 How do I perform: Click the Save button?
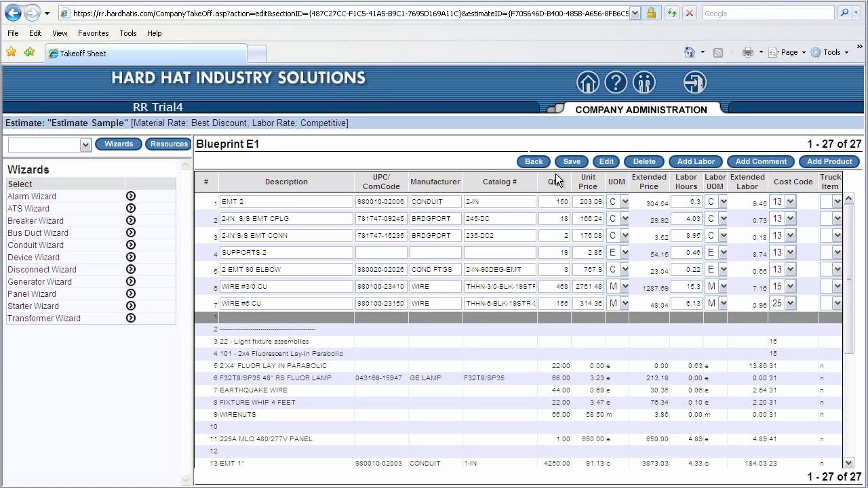click(572, 161)
